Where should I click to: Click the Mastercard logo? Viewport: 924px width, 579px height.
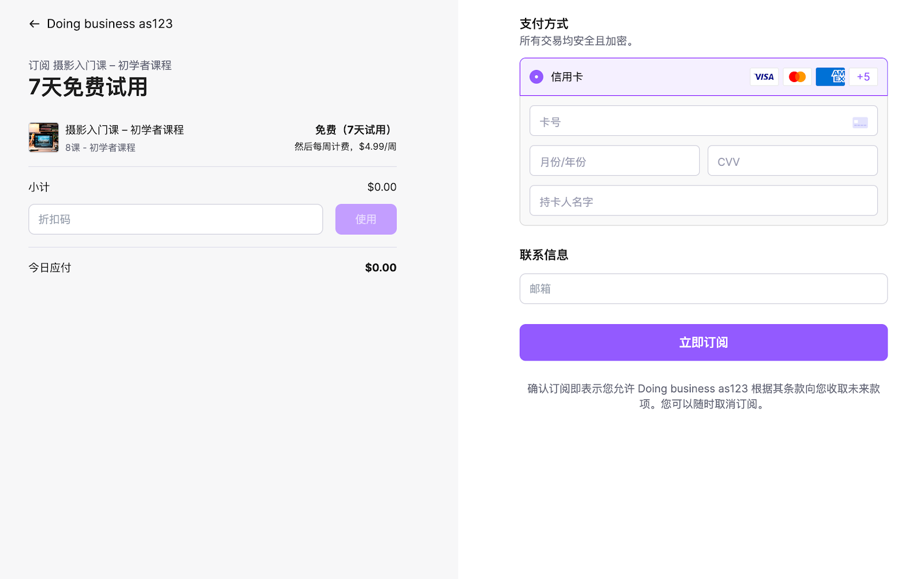click(797, 77)
